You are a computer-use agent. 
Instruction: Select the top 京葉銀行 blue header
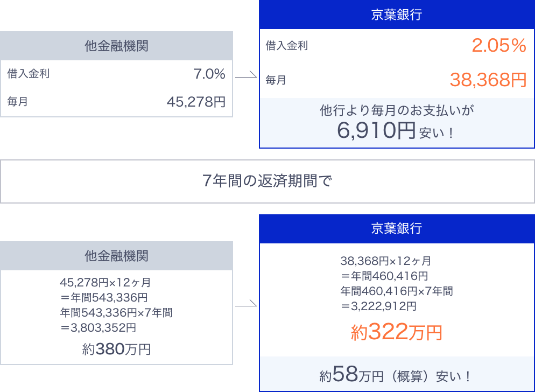(x=397, y=15)
